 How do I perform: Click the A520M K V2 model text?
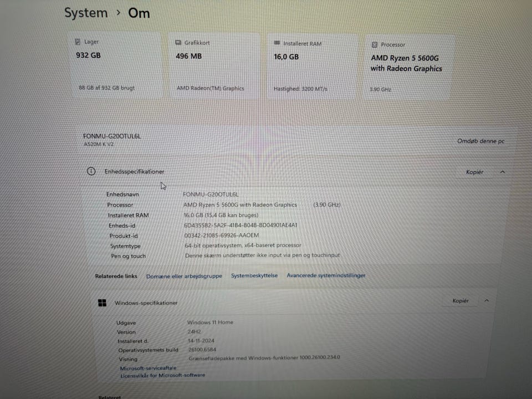tap(99, 144)
